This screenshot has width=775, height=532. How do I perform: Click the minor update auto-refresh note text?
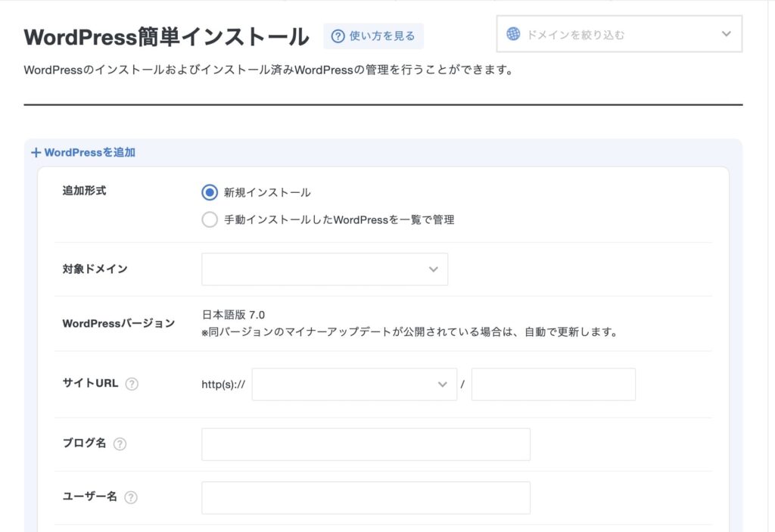click(409, 331)
